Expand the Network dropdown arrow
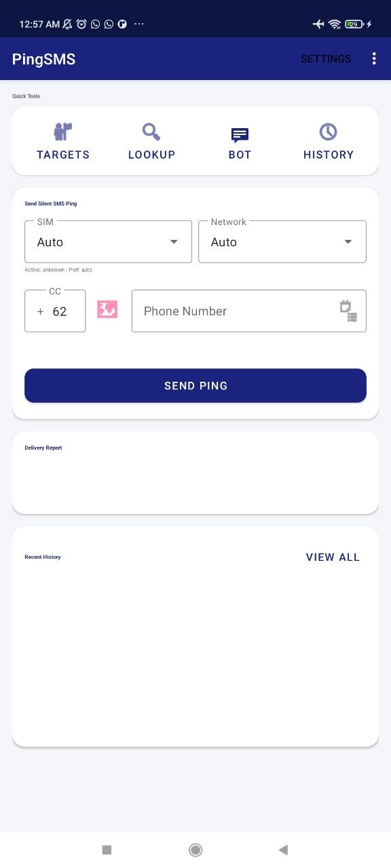Screen dimensions: 391x868 pos(348,242)
